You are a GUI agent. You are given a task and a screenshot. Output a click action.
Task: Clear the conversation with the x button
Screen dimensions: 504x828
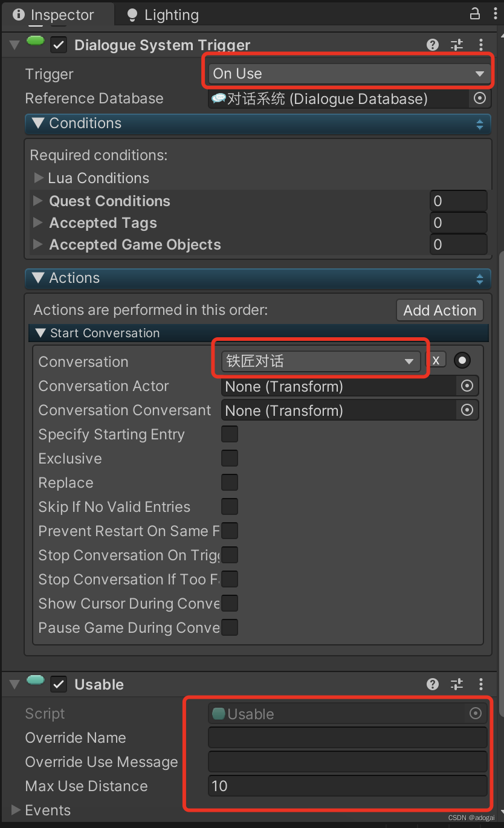click(x=436, y=360)
